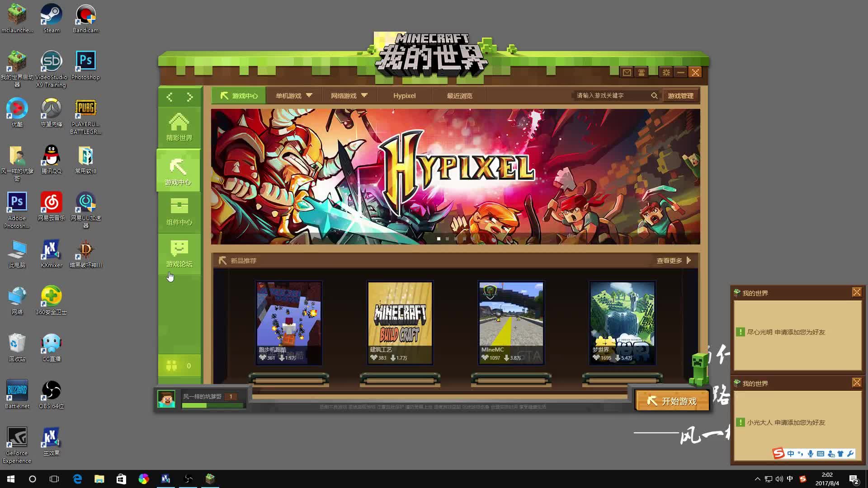Open Steam desktop shortcut

(51, 19)
